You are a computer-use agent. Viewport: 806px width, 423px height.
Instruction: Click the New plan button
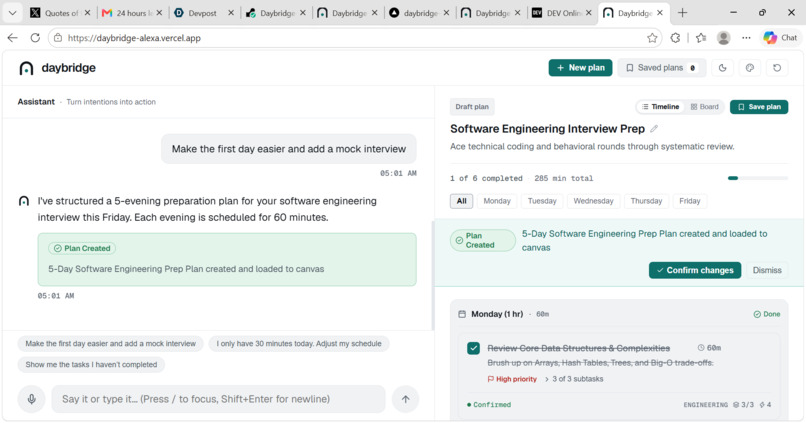[580, 68]
